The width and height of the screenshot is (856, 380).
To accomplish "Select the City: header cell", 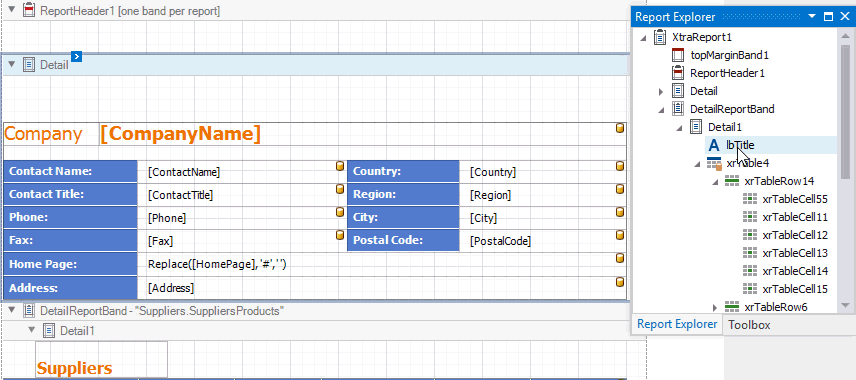I will tap(403, 217).
